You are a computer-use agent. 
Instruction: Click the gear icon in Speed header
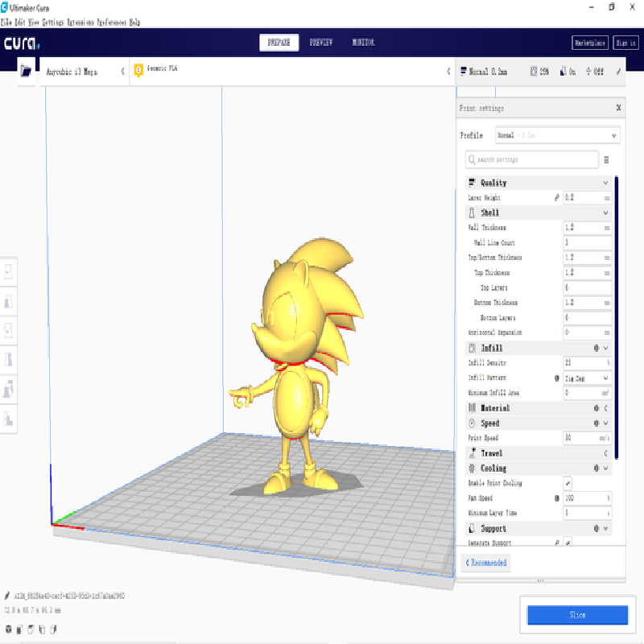tap(596, 423)
